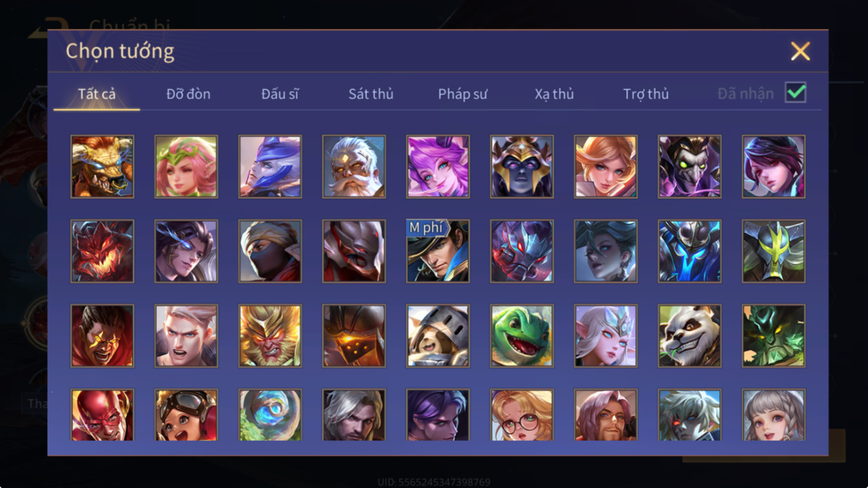Pick the pink-haired girl with leaf crown

[x=186, y=166]
